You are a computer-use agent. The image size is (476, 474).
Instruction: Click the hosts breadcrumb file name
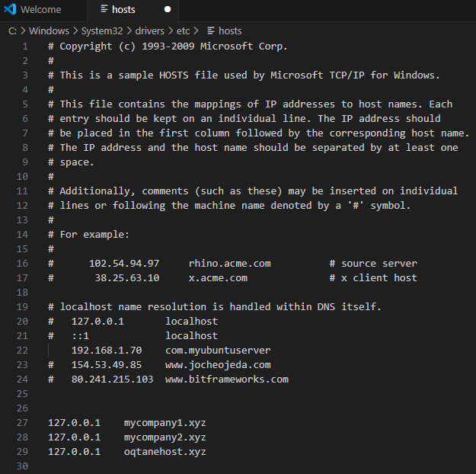[230, 31]
